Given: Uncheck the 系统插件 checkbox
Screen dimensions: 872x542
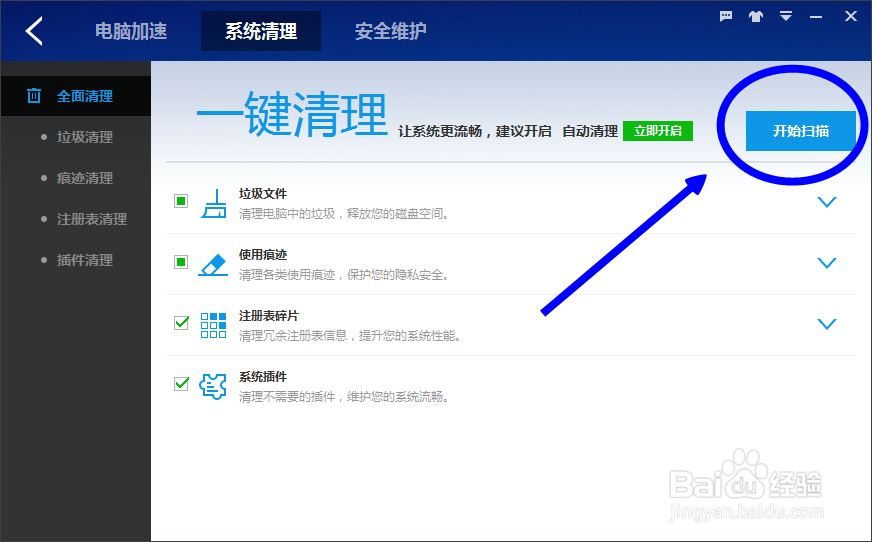Looking at the screenshot, I should tap(181, 384).
